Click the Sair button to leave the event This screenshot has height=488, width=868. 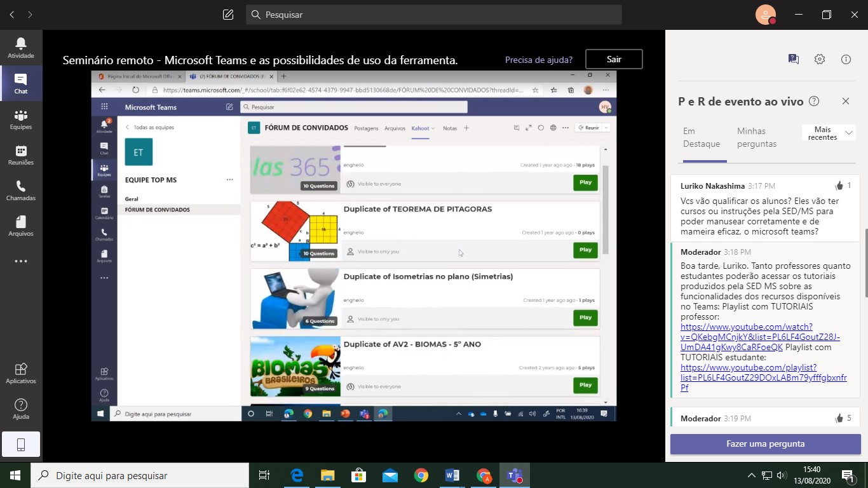pos(614,59)
